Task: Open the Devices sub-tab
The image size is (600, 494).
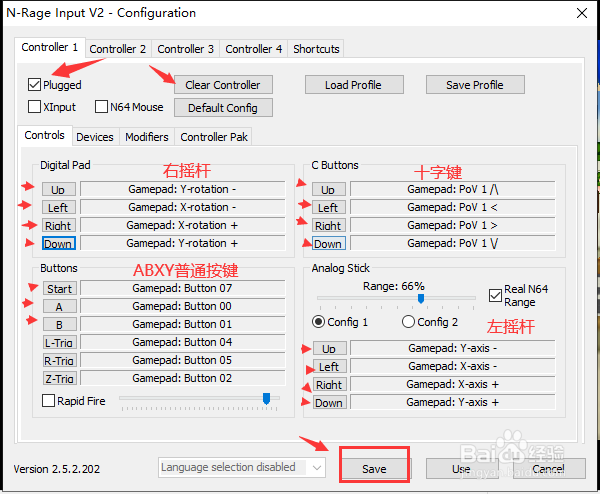Action: coord(95,137)
